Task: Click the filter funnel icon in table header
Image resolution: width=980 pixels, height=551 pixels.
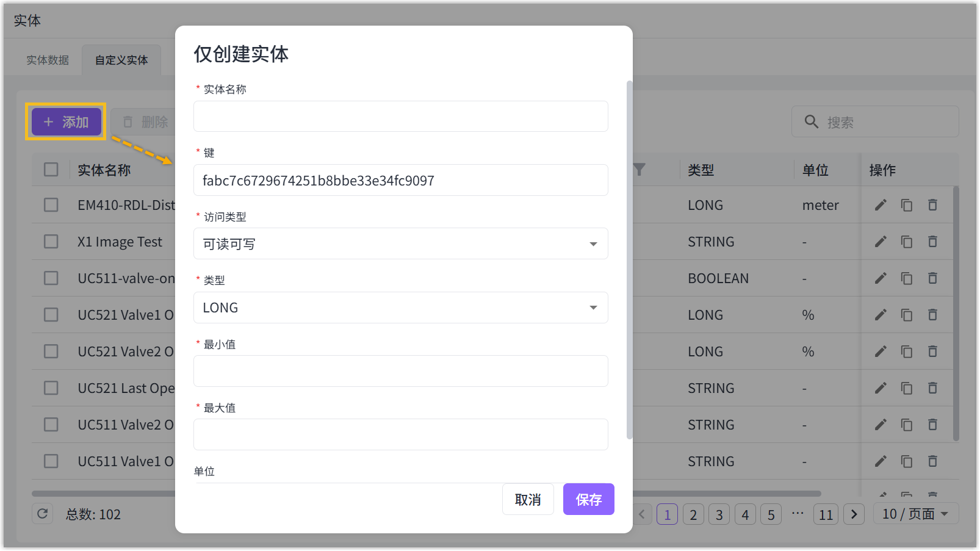Action: click(x=639, y=170)
